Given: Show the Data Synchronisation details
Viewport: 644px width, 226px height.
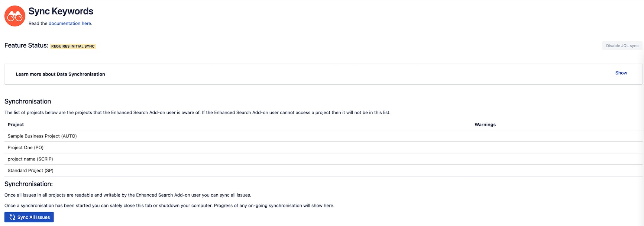Looking at the screenshot, I should click(621, 73).
